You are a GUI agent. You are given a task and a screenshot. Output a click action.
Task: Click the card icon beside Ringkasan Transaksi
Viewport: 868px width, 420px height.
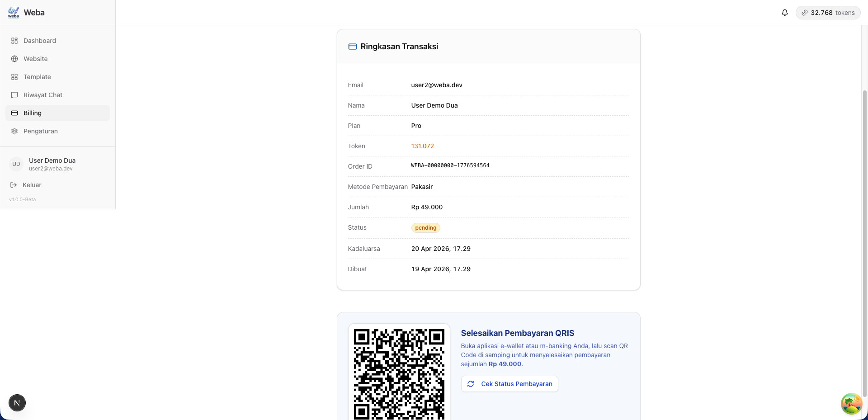353,47
